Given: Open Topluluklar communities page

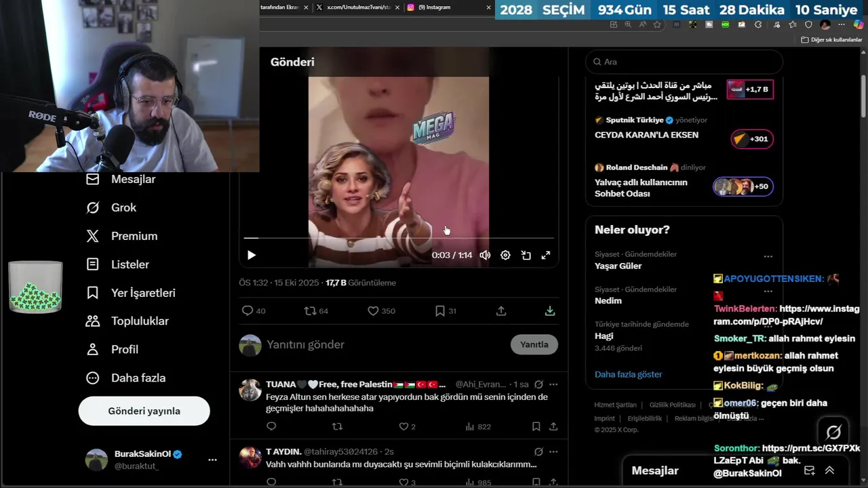Looking at the screenshot, I should pos(127,321).
